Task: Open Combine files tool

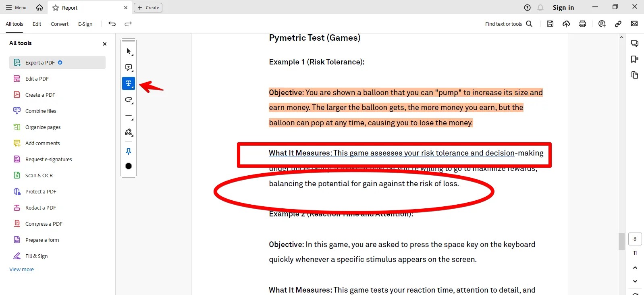Action: click(57, 111)
